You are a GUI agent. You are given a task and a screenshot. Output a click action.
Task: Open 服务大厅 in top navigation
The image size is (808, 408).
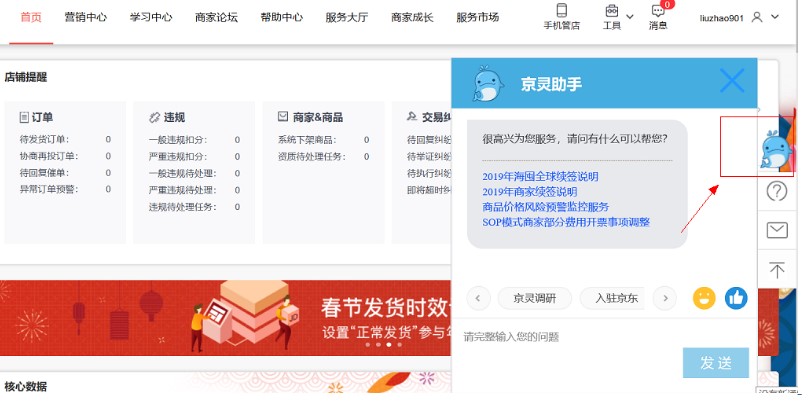point(347,17)
